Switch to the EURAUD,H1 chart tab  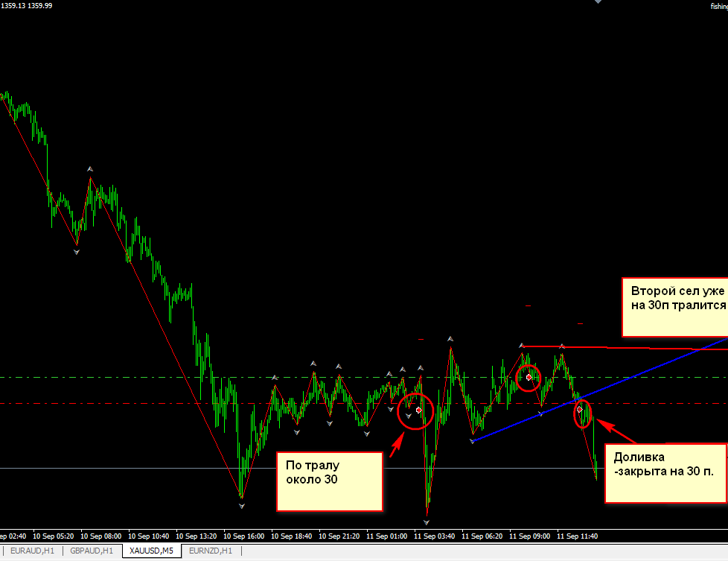pyautogui.click(x=32, y=551)
